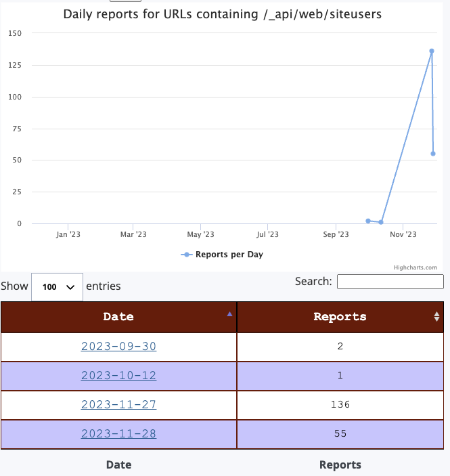Viewport: 450px width, 476px height.
Task: Click the footer Reports column label
Action: (340, 464)
